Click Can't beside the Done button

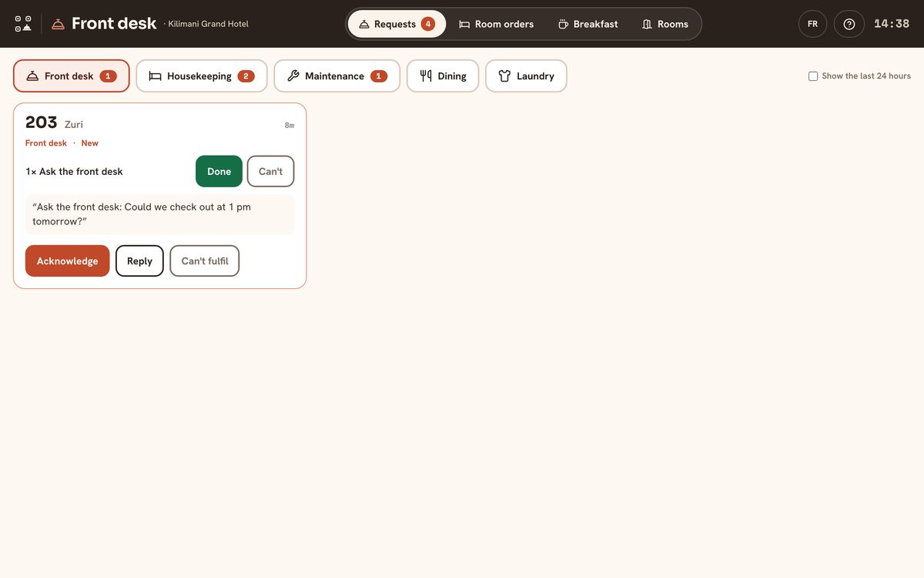click(x=270, y=171)
